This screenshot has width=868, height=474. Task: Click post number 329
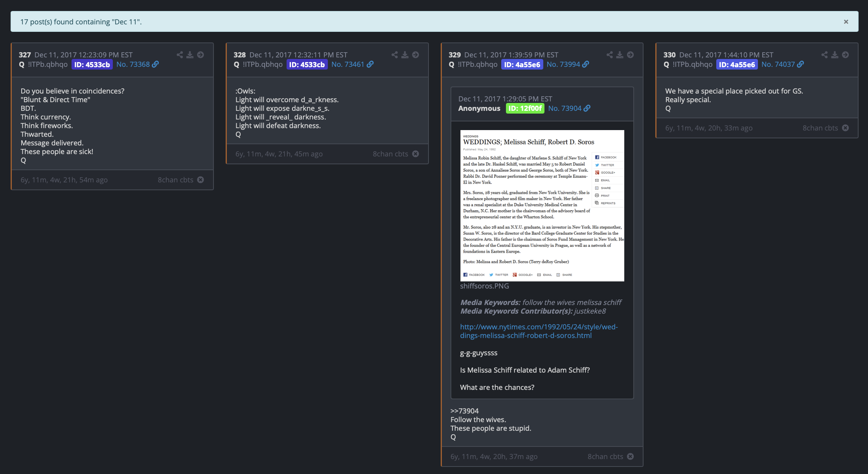(x=455, y=55)
